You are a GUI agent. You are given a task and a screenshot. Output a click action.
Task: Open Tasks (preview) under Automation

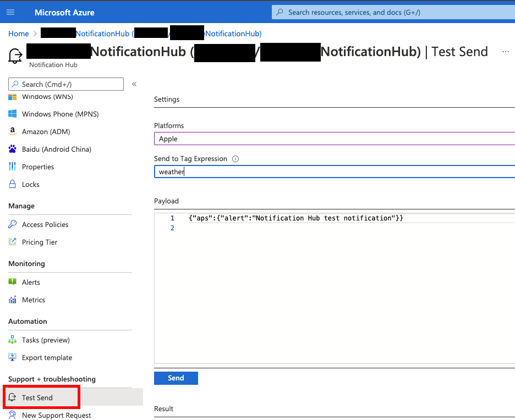click(46, 340)
